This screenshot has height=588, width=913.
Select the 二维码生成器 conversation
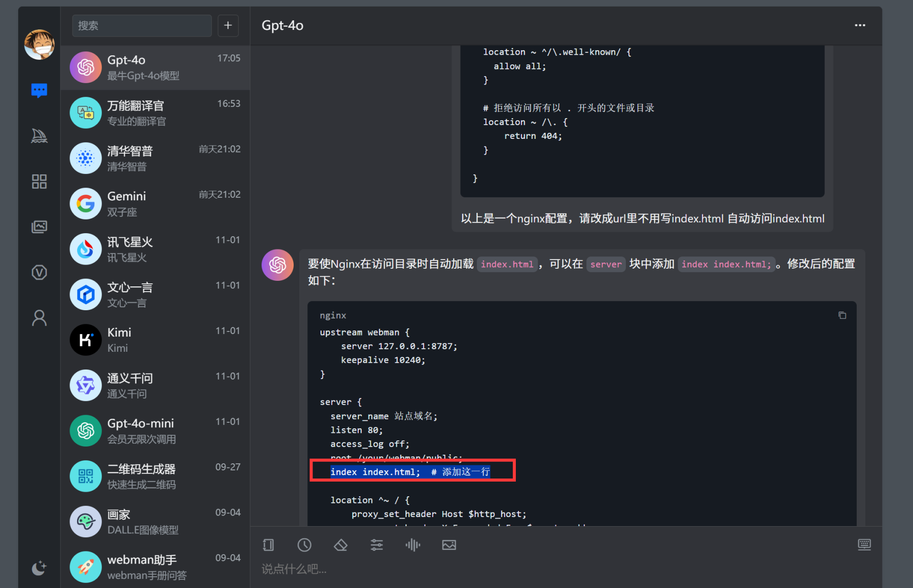click(155, 476)
